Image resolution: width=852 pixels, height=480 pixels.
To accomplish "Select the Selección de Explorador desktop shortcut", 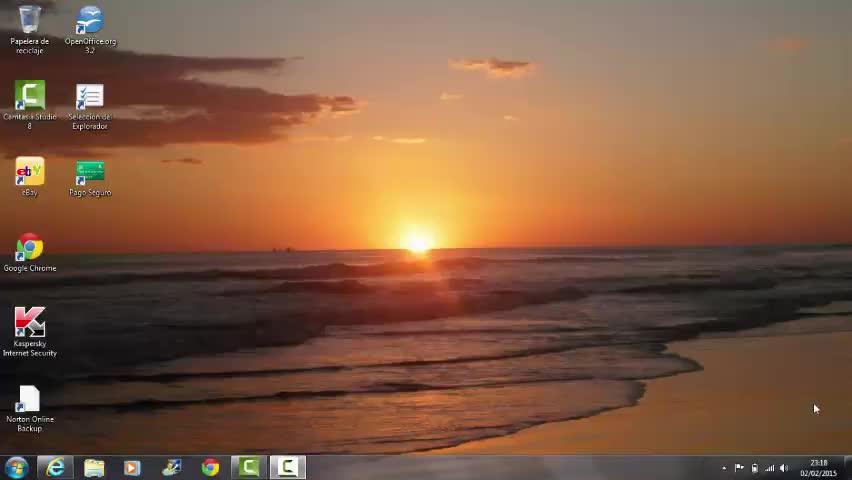I will [x=90, y=107].
